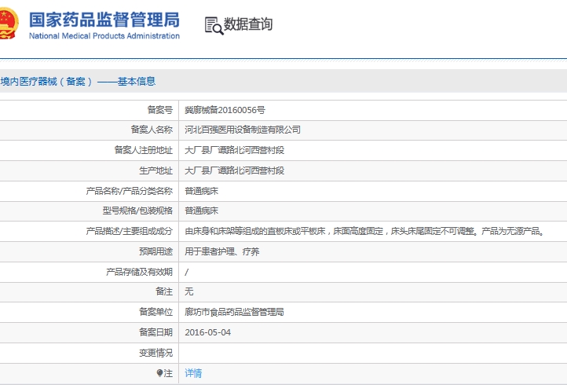The width and height of the screenshot is (567, 392).
Task: Open the 详情 details link
Action: tap(193, 373)
